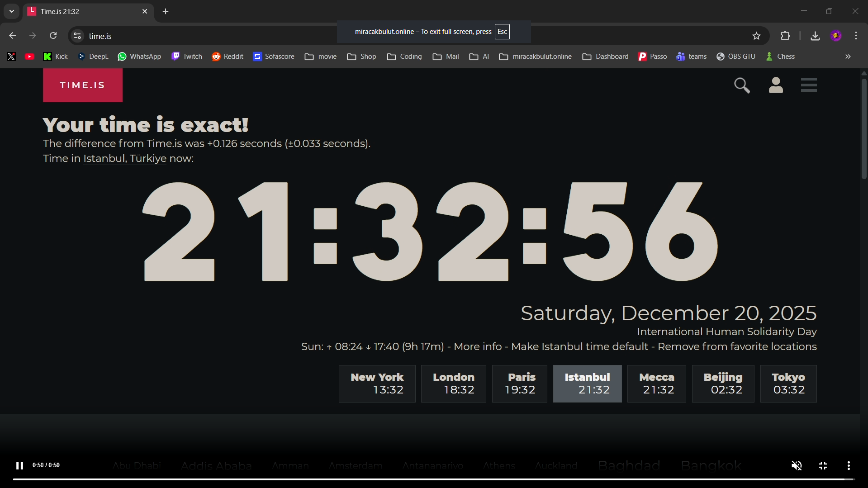Open the WhatsApp bookmark
The image size is (868, 488).
139,57
